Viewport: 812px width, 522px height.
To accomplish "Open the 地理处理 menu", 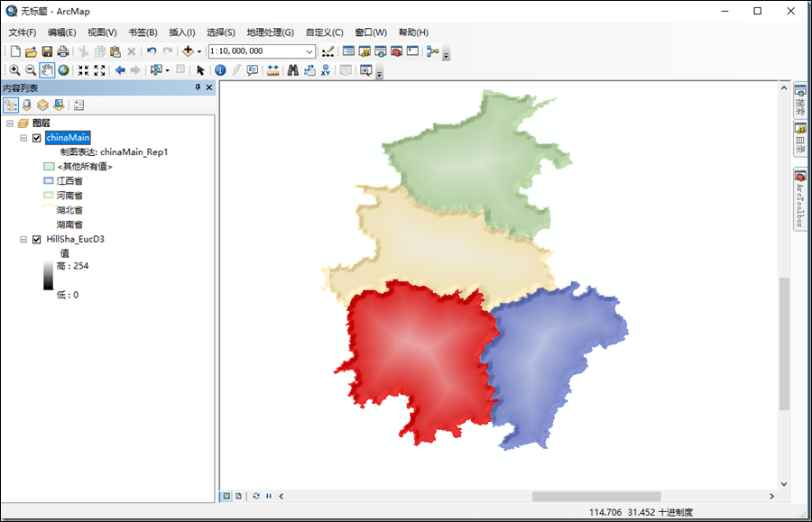I will click(271, 32).
